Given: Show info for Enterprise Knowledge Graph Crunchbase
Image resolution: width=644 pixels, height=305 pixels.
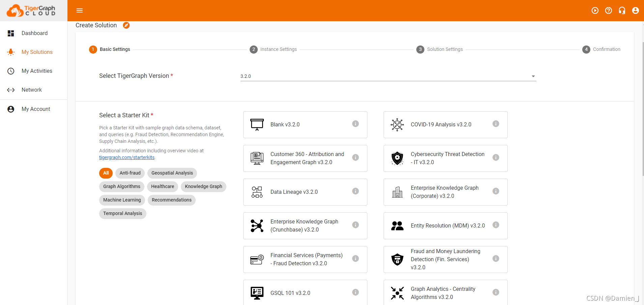Looking at the screenshot, I should tap(356, 225).
